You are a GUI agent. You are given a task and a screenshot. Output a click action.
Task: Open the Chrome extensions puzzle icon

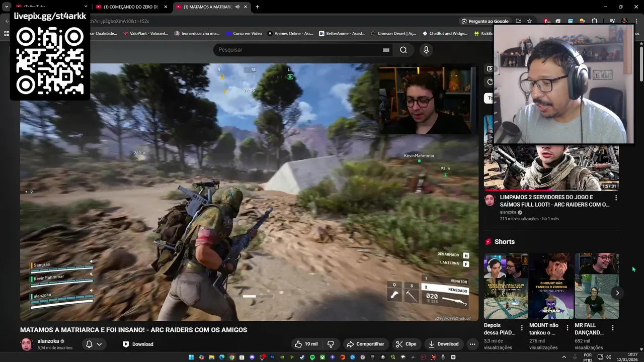[594, 21]
